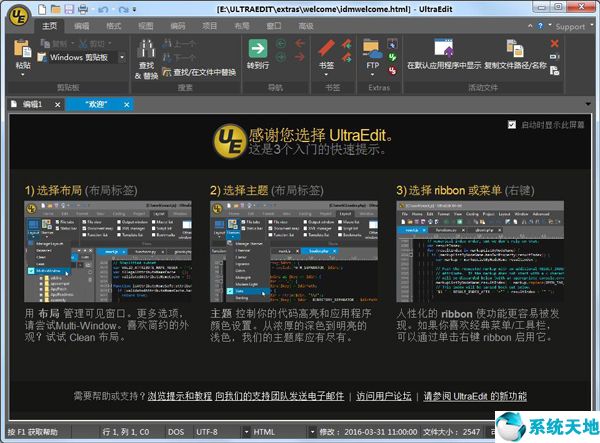This screenshot has width=600, height=443.
Task: Open the 访问用户论坛 link
Action: [x=384, y=396]
